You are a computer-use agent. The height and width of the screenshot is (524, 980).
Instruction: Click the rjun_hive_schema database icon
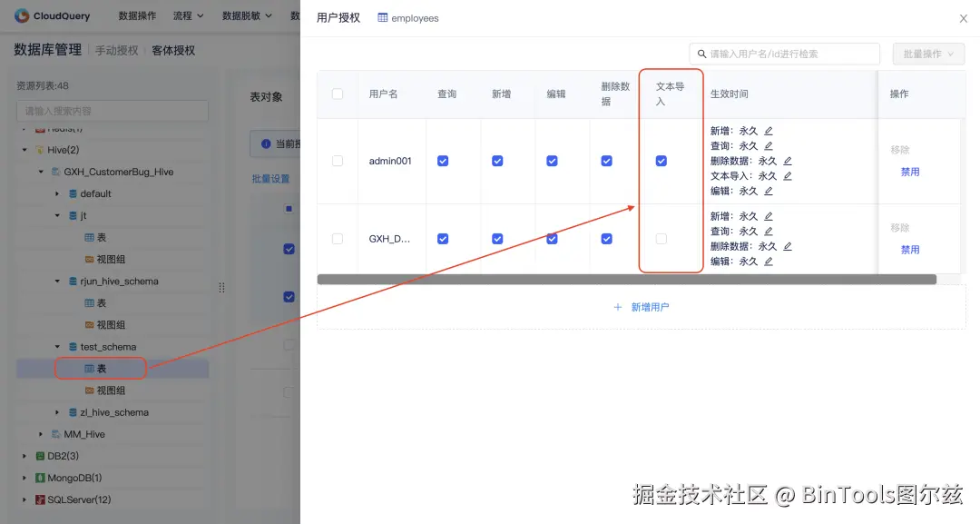[x=73, y=282]
